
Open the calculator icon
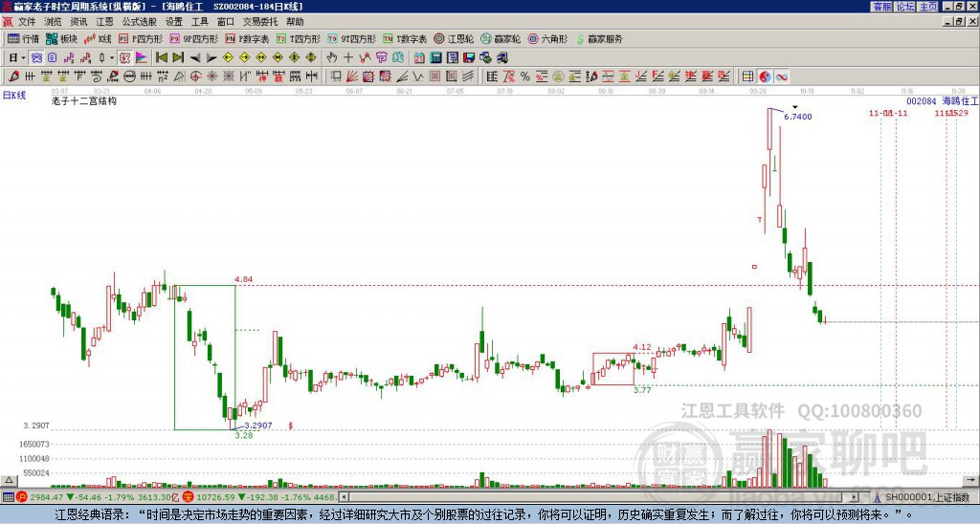pyautogui.click(x=436, y=58)
